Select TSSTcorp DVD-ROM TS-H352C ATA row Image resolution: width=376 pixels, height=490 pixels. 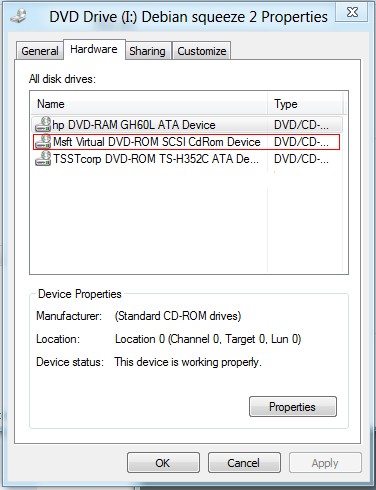click(x=187, y=159)
